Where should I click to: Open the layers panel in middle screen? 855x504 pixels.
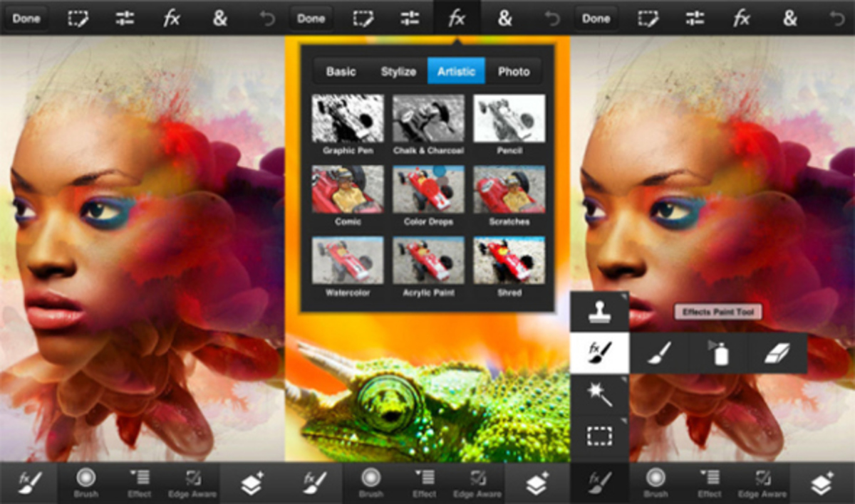pos(537,483)
